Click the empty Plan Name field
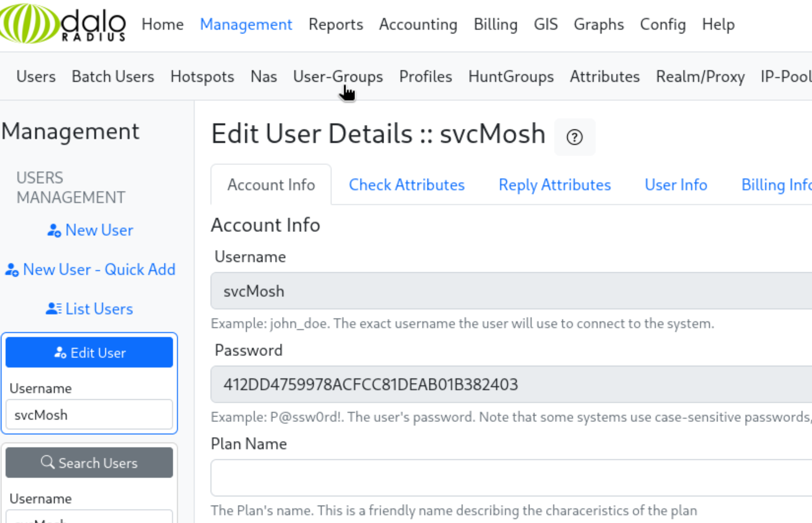Screen dimensions: 812x523 tap(511, 478)
